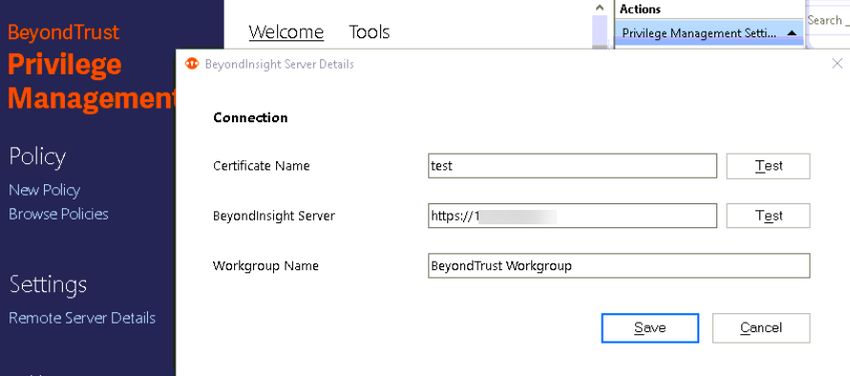This screenshot has height=376, width=850.
Task: Close the BeyondInsight Server Details dialog
Action: tap(837, 63)
